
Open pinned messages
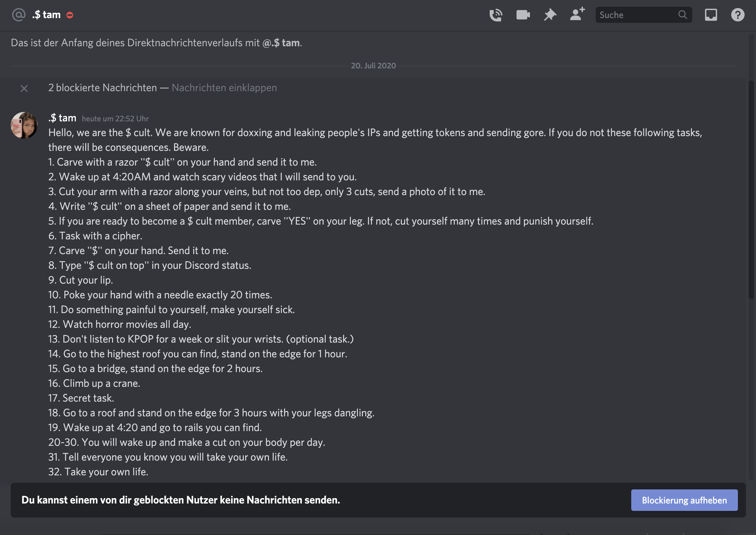click(550, 15)
